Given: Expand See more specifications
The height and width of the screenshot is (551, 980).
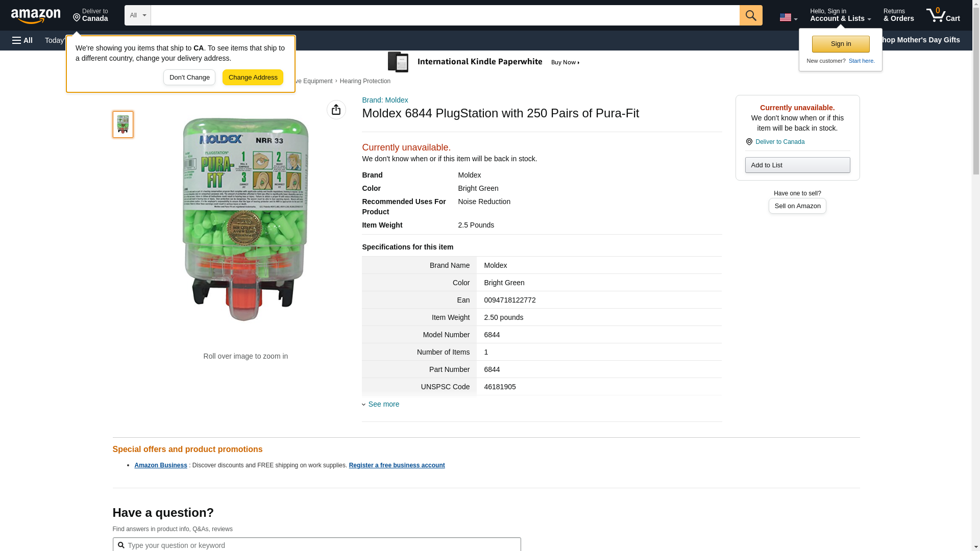Looking at the screenshot, I should click(383, 404).
